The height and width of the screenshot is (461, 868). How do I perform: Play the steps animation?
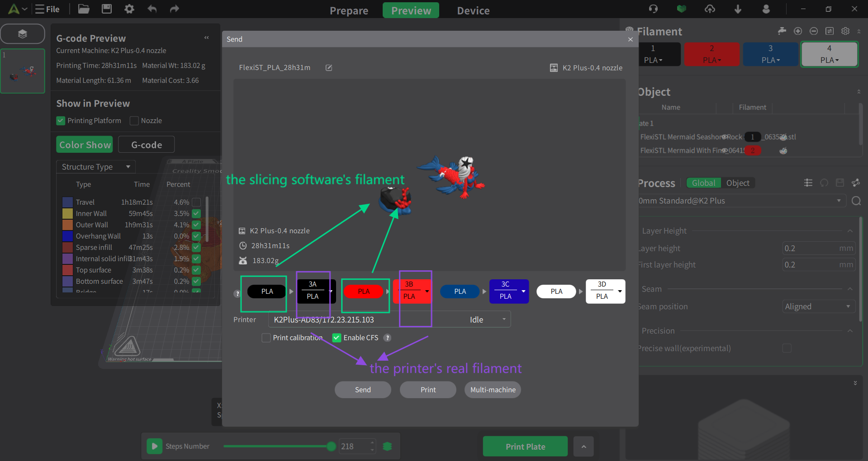(154, 446)
